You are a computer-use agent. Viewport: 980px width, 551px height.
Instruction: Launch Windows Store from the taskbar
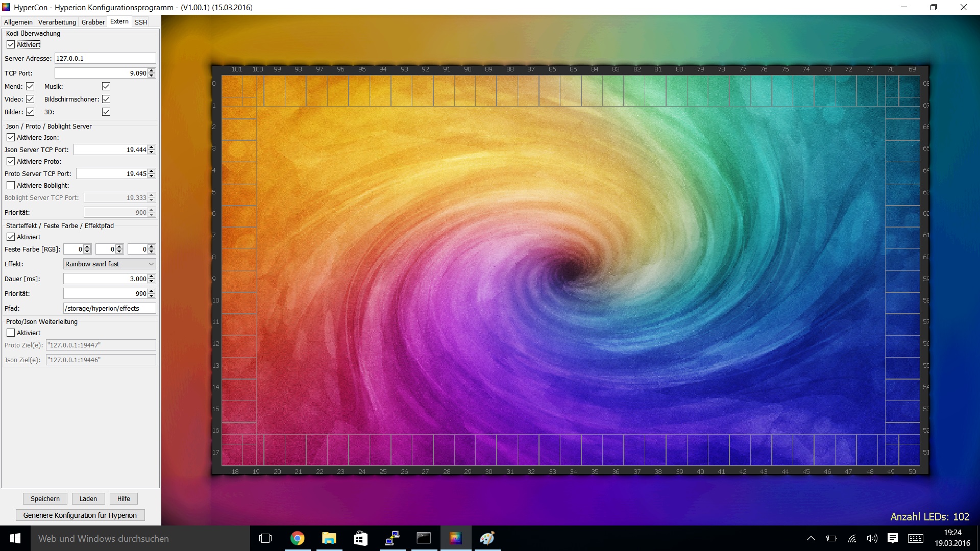[360, 538]
